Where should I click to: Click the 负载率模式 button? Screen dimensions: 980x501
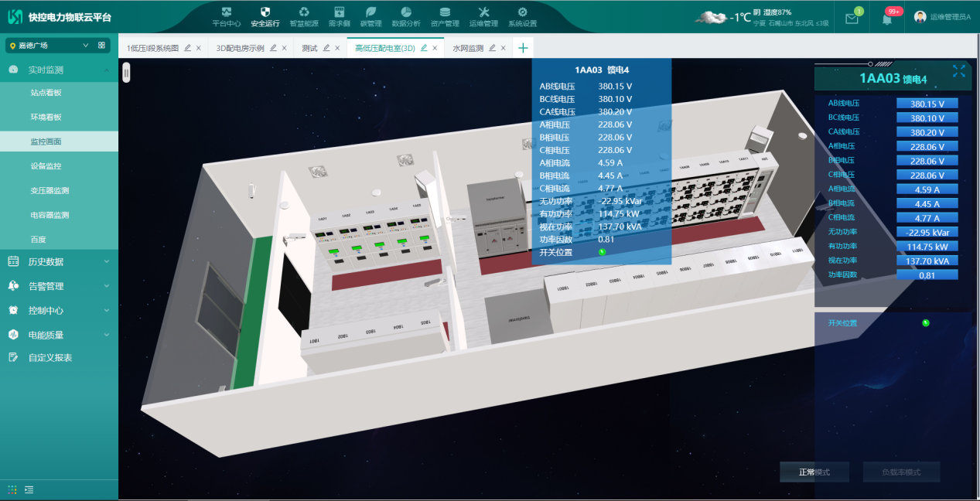click(x=901, y=472)
